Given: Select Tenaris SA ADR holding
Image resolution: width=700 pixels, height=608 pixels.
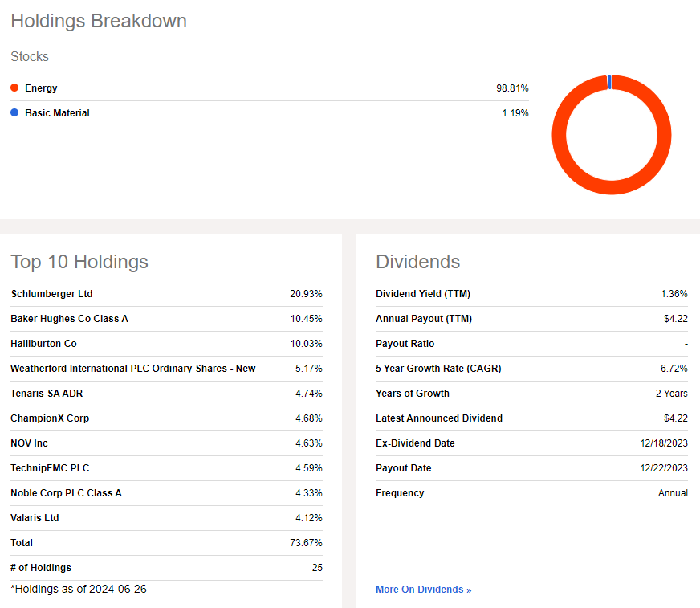Looking at the screenshot, I should tap(47, 393).
